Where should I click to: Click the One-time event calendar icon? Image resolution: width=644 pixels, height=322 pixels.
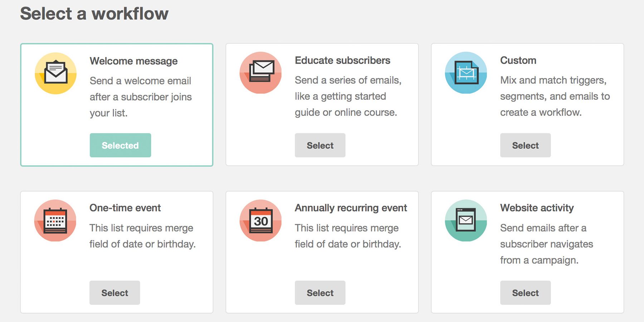(55, 221)
